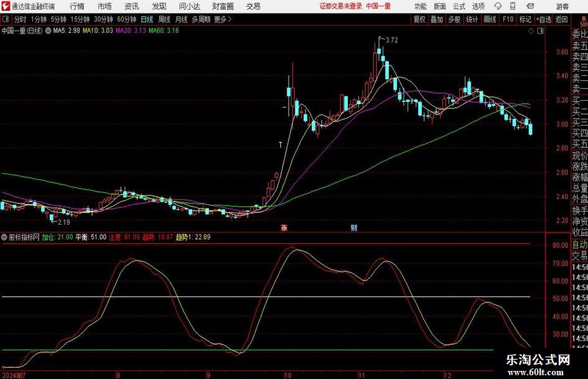Open the 资讯 menu
The width and height of the screenshot is (588, 379).
pos(132,6)
